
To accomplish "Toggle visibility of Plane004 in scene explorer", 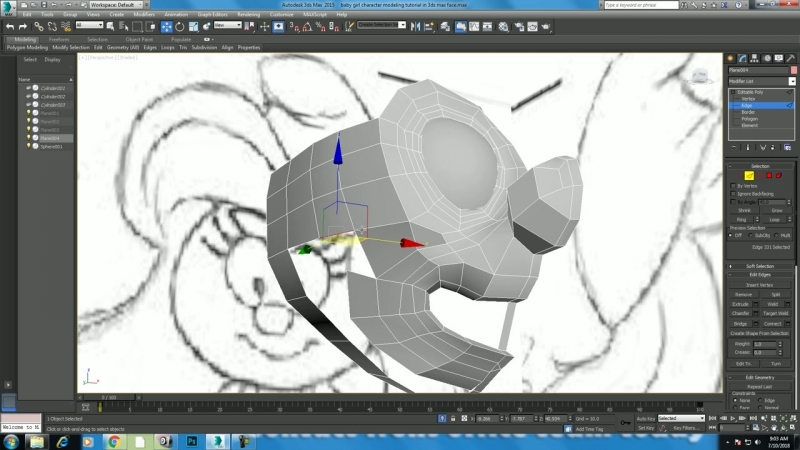I will (x=29, y=138).
